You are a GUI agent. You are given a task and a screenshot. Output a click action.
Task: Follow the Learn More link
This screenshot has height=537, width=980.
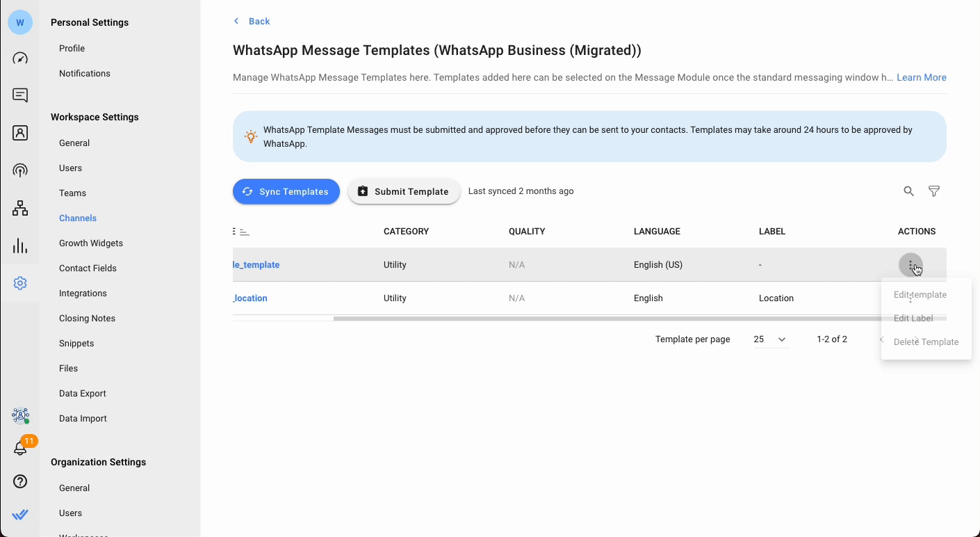(921, 77)
